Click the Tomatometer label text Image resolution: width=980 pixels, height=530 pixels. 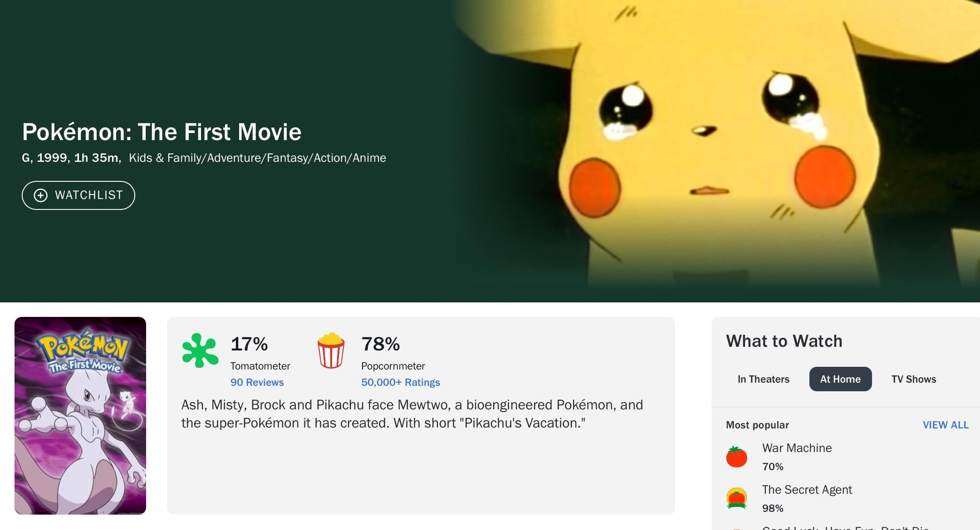click(x=260, y=366)
